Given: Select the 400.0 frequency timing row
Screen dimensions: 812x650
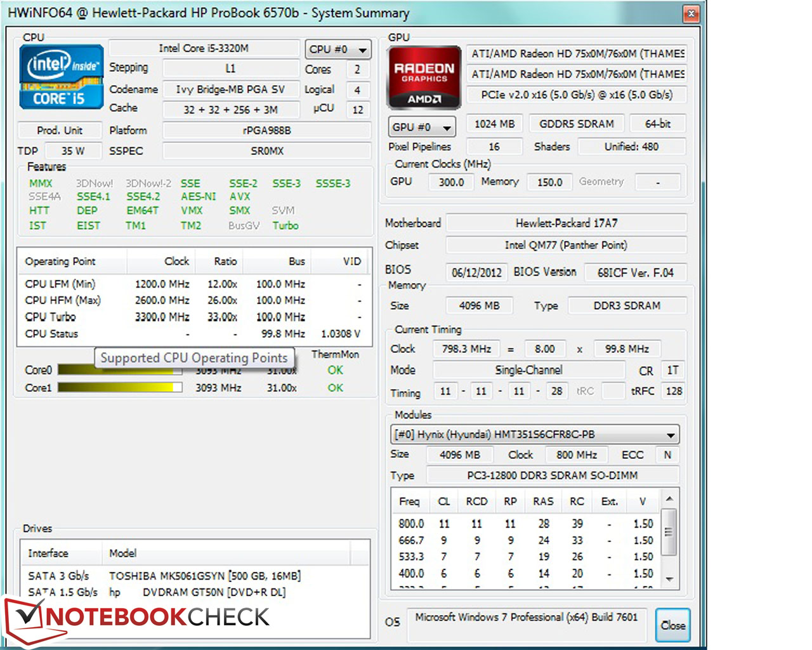Looking at the screenshot, I should point(527,573).
